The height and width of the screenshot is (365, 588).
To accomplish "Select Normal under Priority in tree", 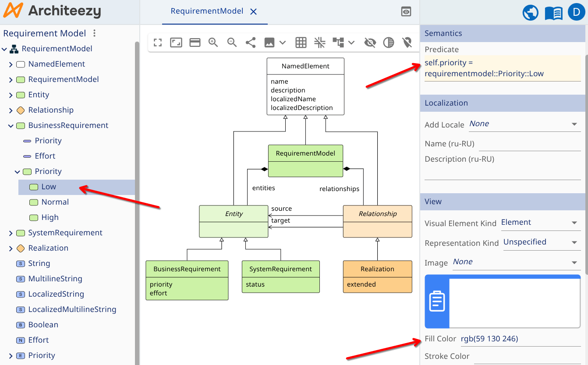I will click(55, 202).
